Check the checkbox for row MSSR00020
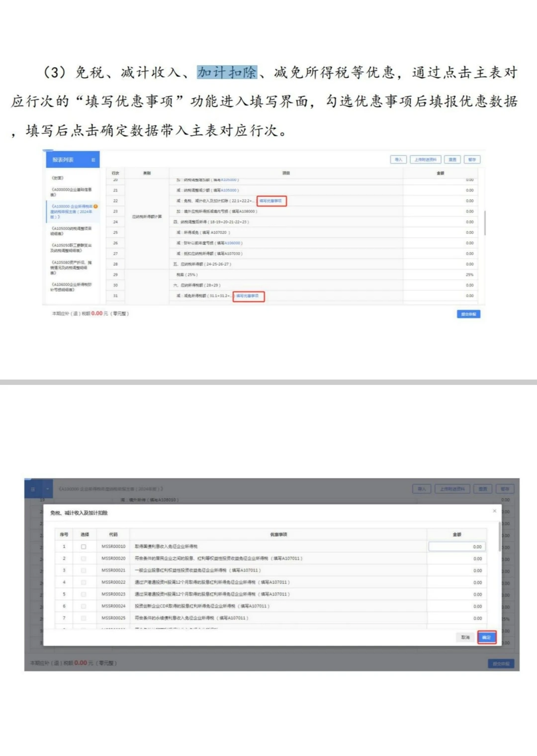The height and width of the screenshot is (756, 537). point(82,558)
